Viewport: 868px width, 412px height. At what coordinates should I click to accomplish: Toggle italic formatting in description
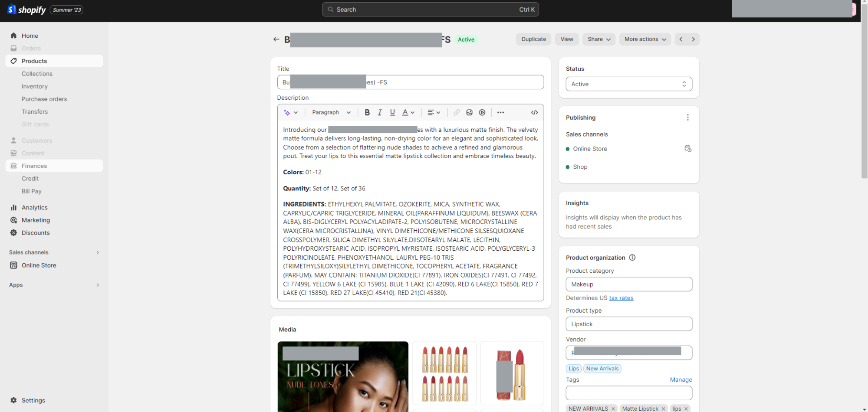380,113
